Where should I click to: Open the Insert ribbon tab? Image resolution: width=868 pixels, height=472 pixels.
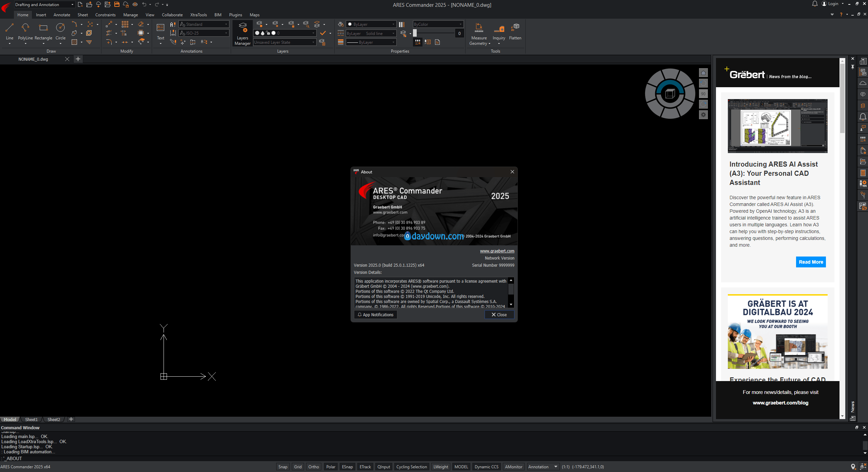(41, 15)
